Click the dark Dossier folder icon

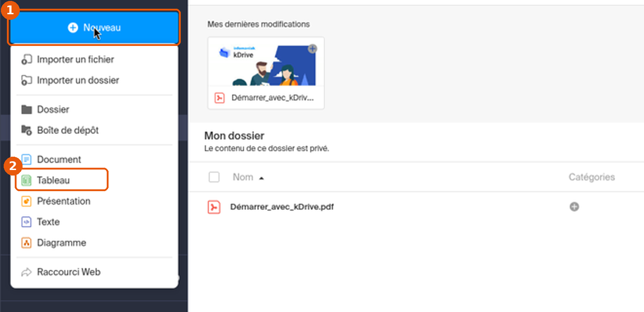[27, 109]
